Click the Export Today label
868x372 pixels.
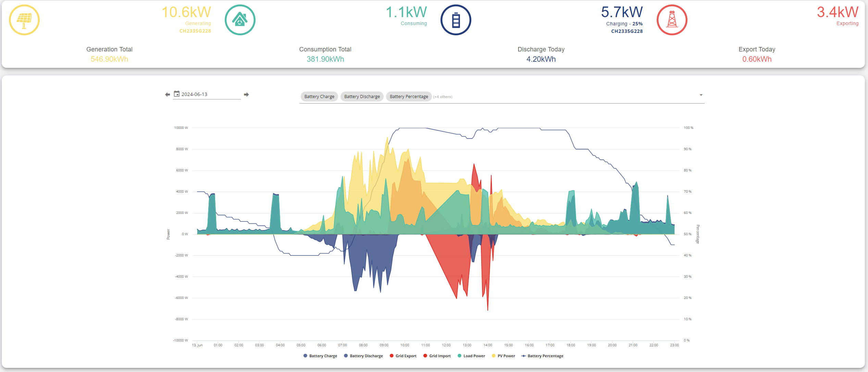(757, 49)
